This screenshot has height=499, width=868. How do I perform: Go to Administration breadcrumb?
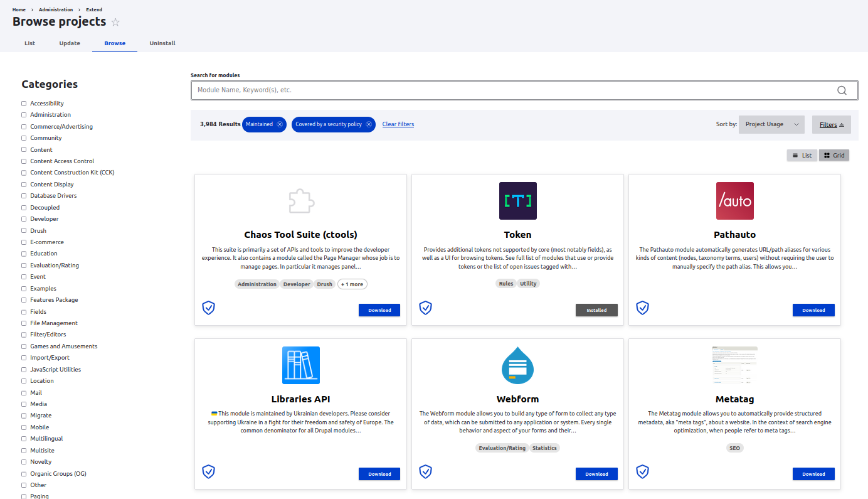(x=56, y=10)
